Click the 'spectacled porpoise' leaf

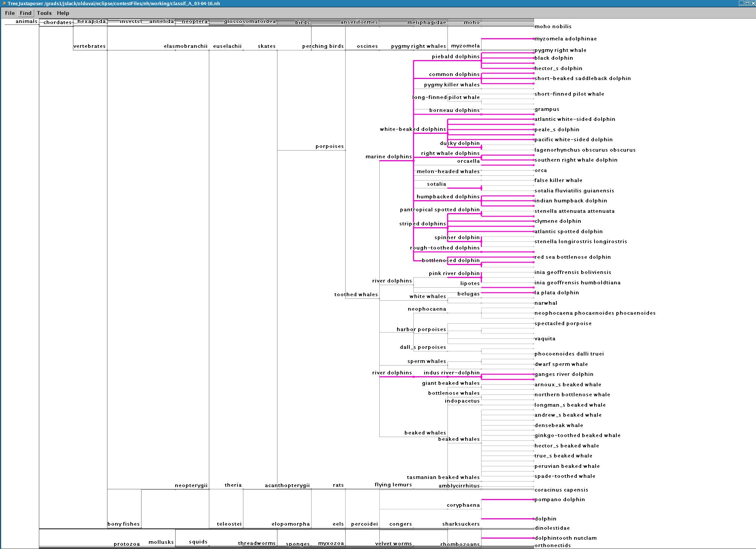[563, 324]
